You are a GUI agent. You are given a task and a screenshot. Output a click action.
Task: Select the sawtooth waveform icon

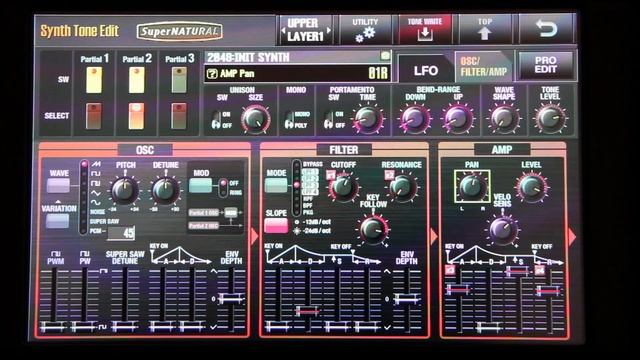point(96,164)
